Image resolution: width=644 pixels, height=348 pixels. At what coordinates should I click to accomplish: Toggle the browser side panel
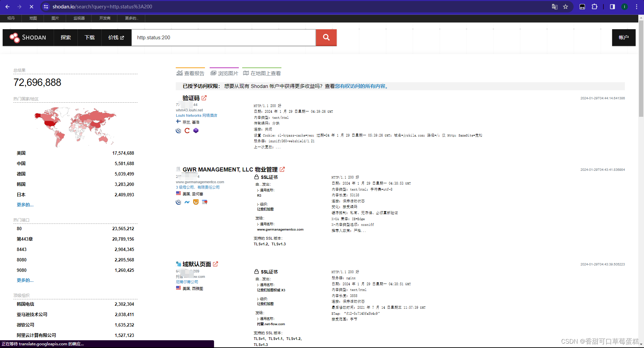point(612,7)
